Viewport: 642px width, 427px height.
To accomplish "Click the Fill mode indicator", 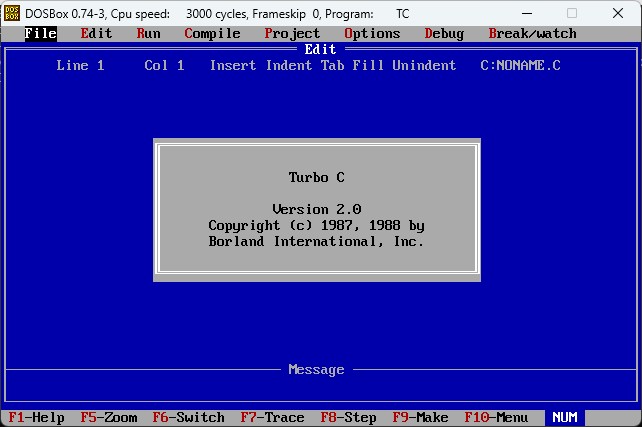I will pyautogui.click(x=368, y=66).
